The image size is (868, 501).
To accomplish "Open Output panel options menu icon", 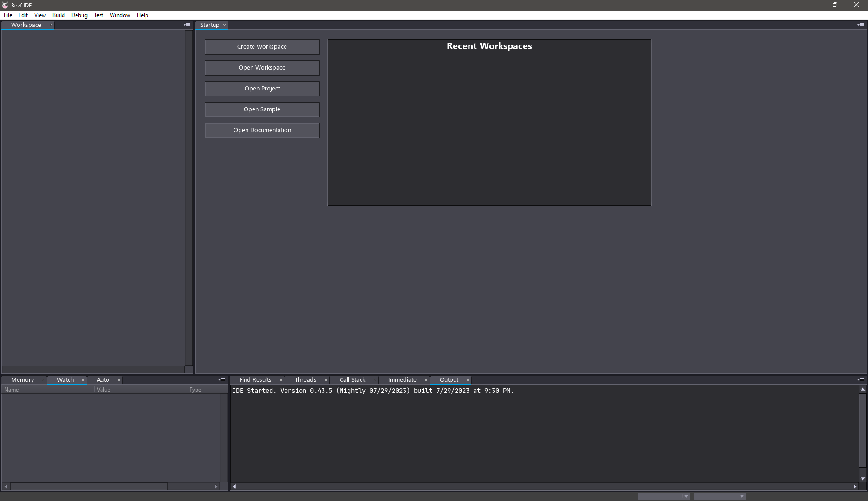I will coord(861,380).
